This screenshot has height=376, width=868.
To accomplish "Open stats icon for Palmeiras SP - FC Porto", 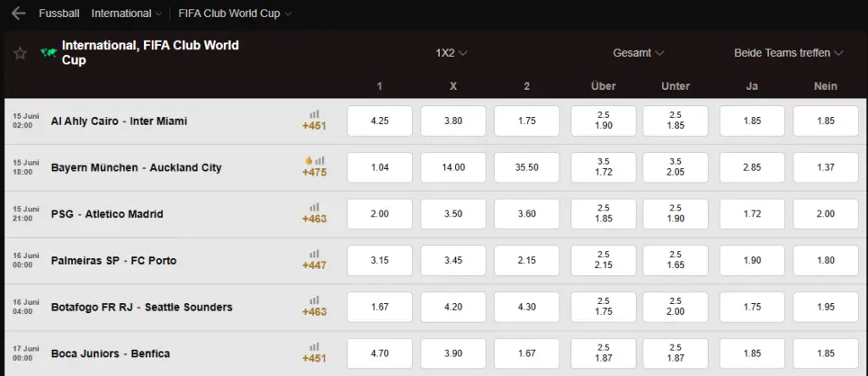I will [x=314, y=254].
